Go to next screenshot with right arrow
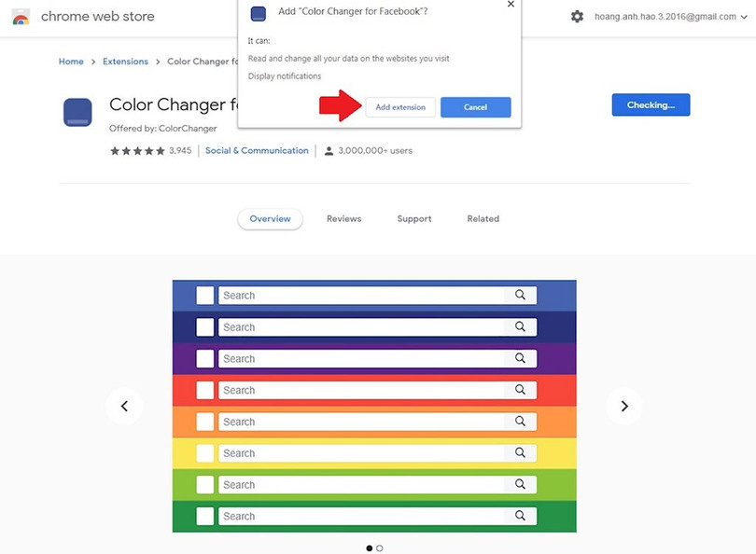This screenshot has width=756, height=554. click(x=624, y=406)
